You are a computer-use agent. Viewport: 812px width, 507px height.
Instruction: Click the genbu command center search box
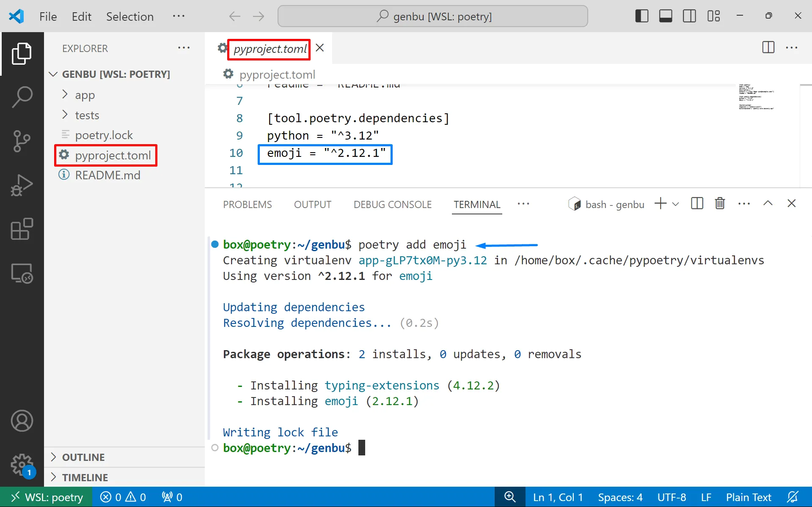point(432,16)
